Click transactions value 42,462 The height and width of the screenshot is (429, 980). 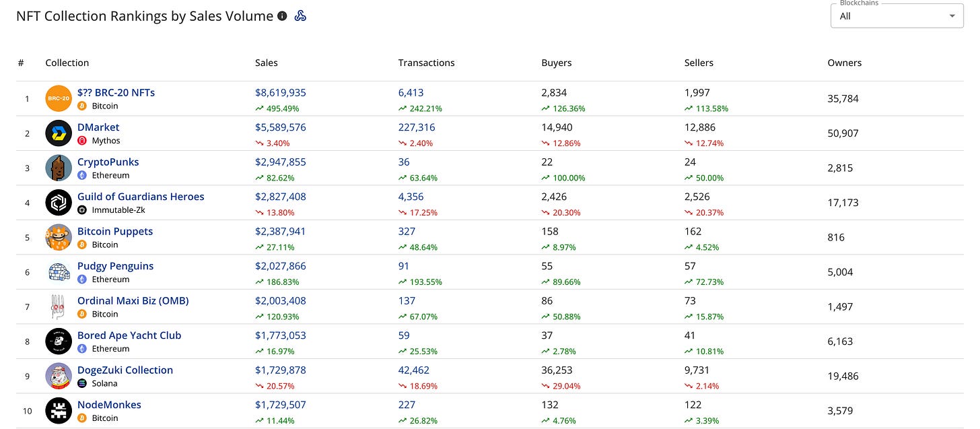point(414,370)
